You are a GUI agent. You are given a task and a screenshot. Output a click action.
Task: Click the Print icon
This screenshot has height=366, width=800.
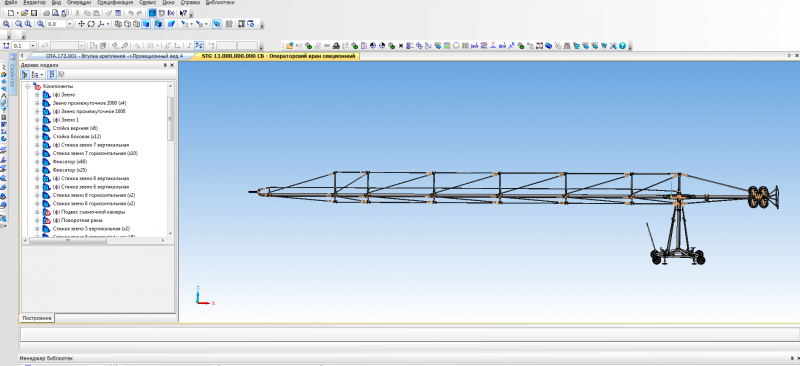coord(46,13)
